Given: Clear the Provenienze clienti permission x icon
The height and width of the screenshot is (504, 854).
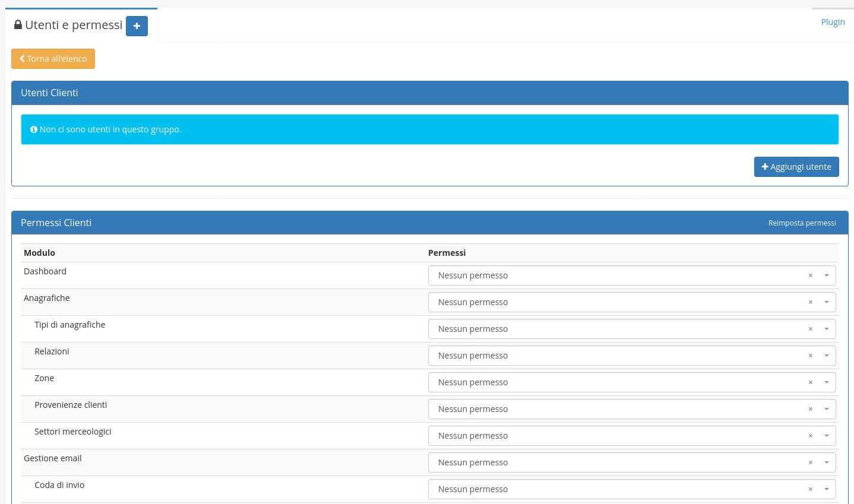Looking at the screenshot, I should click(810, 409).
